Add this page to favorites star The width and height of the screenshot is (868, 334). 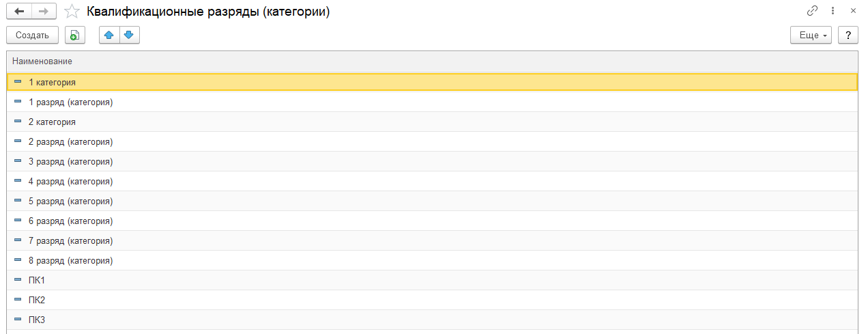[x=70, y=12]
